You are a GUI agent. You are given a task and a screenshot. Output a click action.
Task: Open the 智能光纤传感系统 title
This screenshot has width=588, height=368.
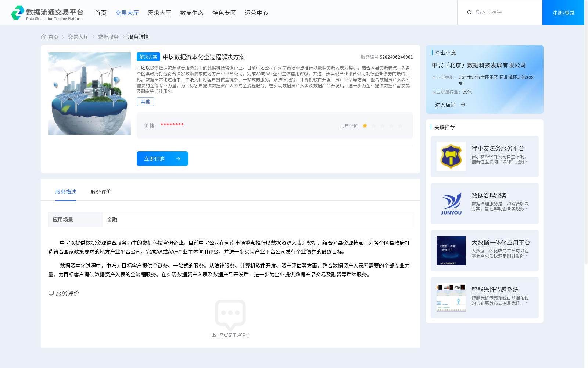pyautogui.click(x=495, y=290)
